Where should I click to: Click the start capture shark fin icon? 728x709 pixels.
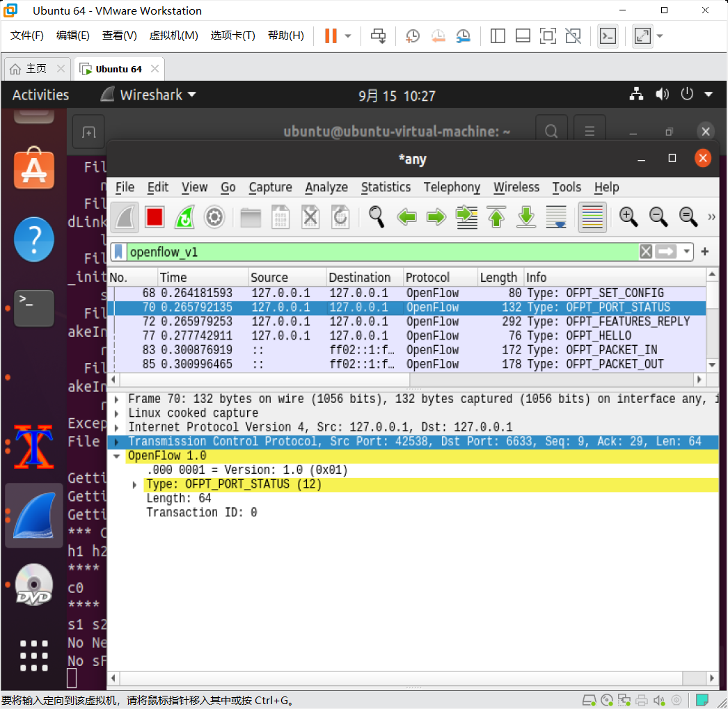(125, 217)
